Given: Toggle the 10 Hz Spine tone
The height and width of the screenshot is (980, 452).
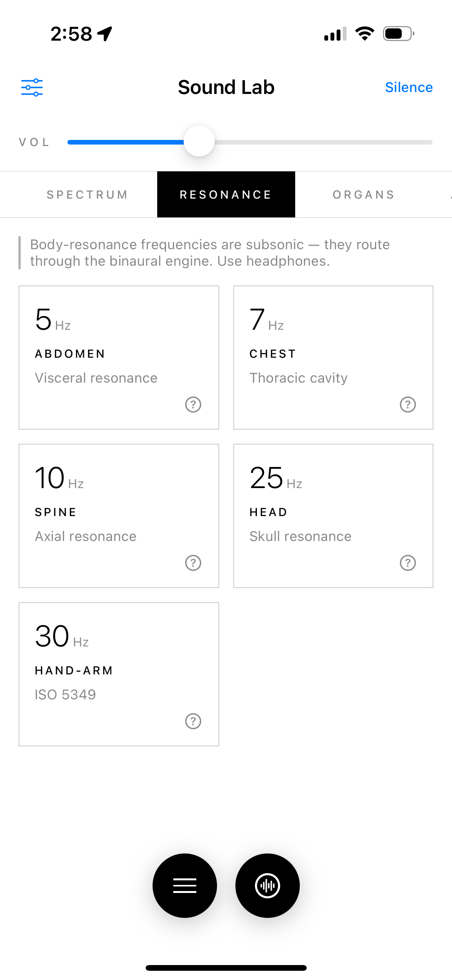Looking at the screenshot, I should 119,516.
